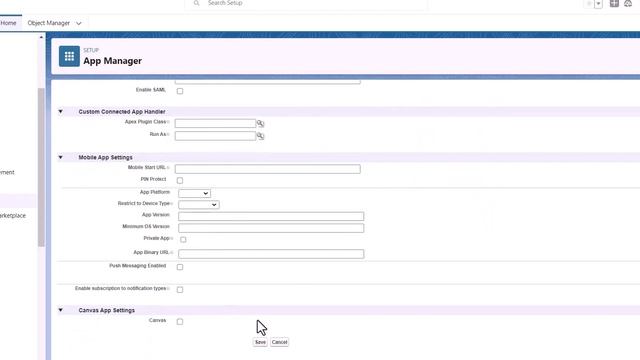
Task: Tick the PIN Protect checkbox
Action: (180, 180)
